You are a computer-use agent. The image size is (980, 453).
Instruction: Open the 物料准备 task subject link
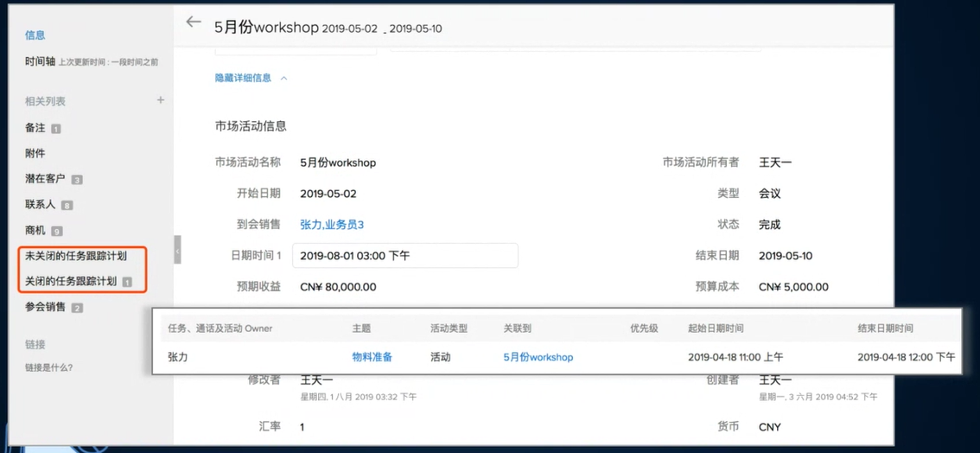372,357
